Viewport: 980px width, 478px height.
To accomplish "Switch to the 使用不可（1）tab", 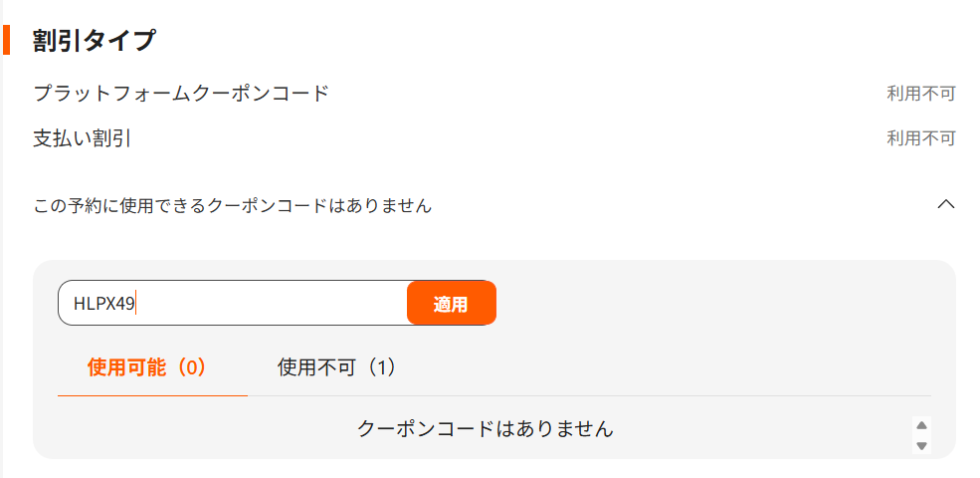I will pyautogui.click(x=337, y=367).
